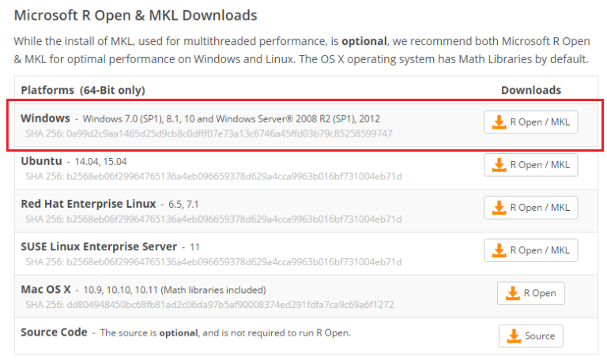The width and height of the screenshot is (607, 364).
Task: Click the SHA 256 hash under Ubuntu
Action: coord(211,175)
